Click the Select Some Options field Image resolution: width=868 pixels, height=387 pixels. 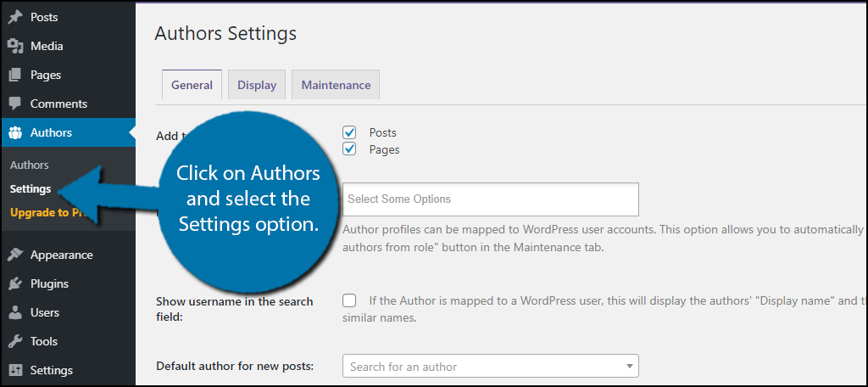coord(491,199)
